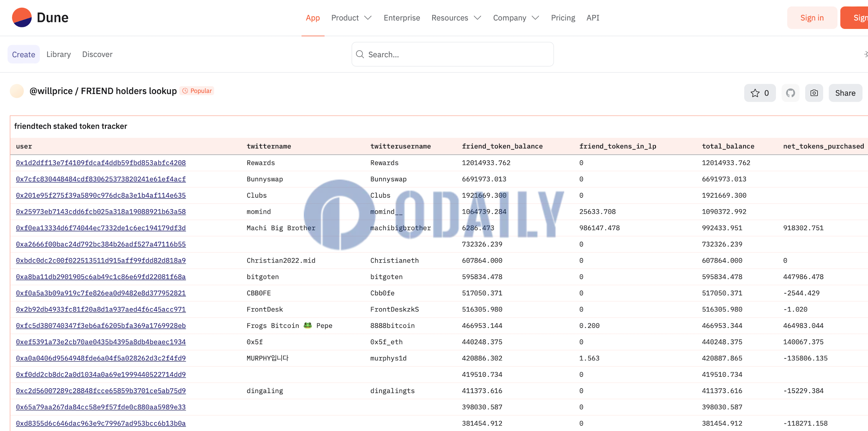Click the friend_token_balance column header
The image size is (868, 431).
click(x=502, y=146)
